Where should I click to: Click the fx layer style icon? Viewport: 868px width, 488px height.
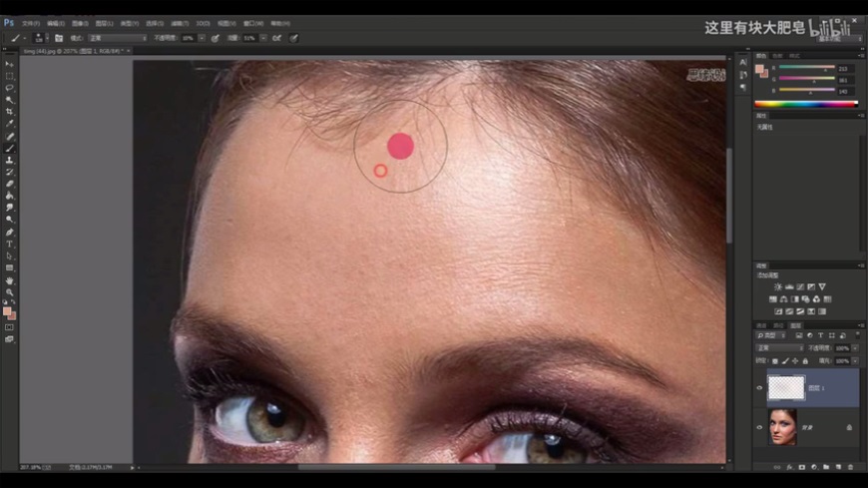[788, 466]
